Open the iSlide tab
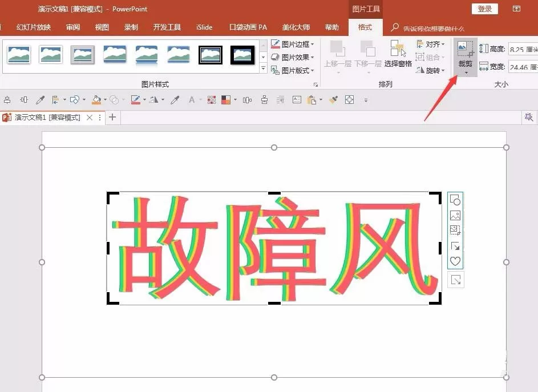 click(x=204, y=27)
